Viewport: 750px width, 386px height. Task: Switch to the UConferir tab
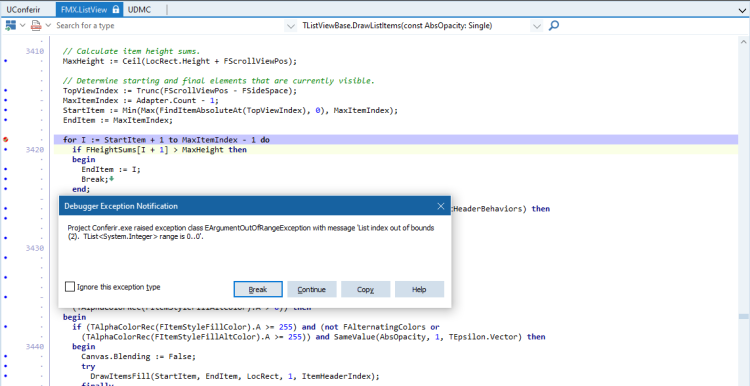(x=23, y=9)
